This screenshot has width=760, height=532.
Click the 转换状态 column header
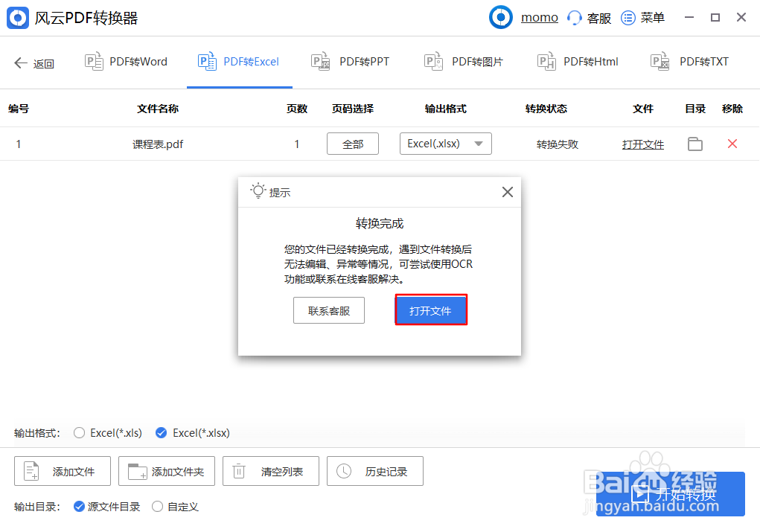point(546,109)
